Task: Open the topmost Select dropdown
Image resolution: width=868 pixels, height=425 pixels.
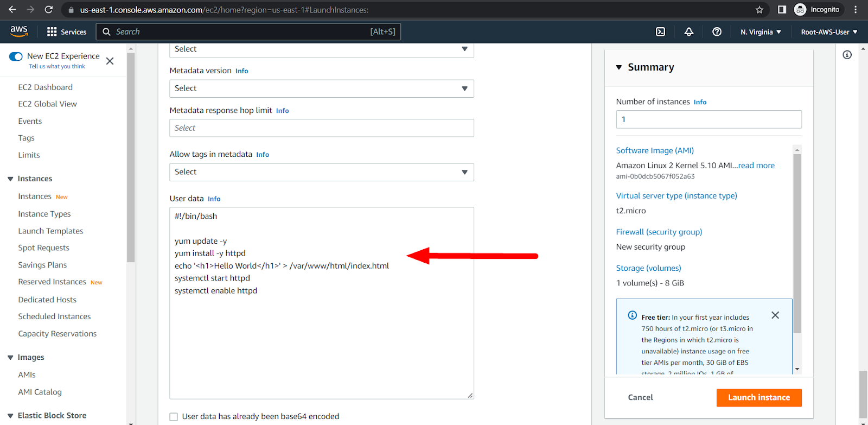Action: [322, 50]
